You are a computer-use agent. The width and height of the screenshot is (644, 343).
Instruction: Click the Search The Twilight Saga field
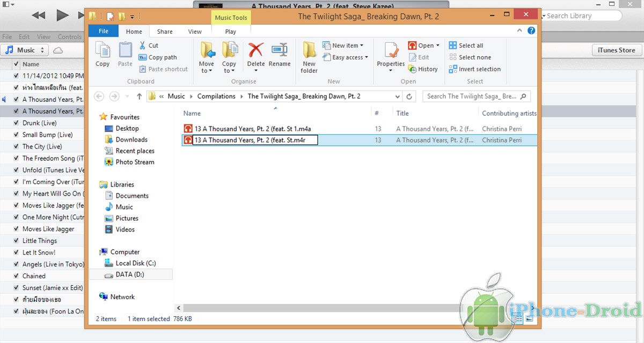point(477,96)
